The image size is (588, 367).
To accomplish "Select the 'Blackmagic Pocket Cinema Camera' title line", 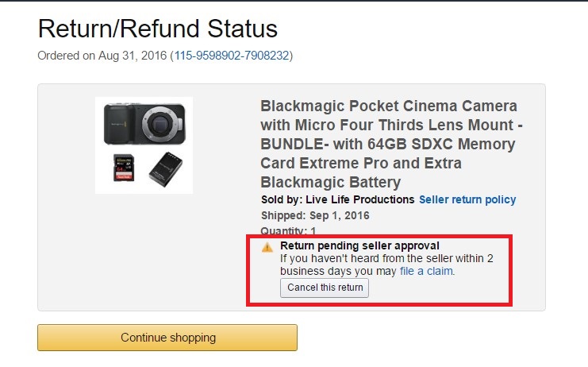I will [x=389, y=106].
